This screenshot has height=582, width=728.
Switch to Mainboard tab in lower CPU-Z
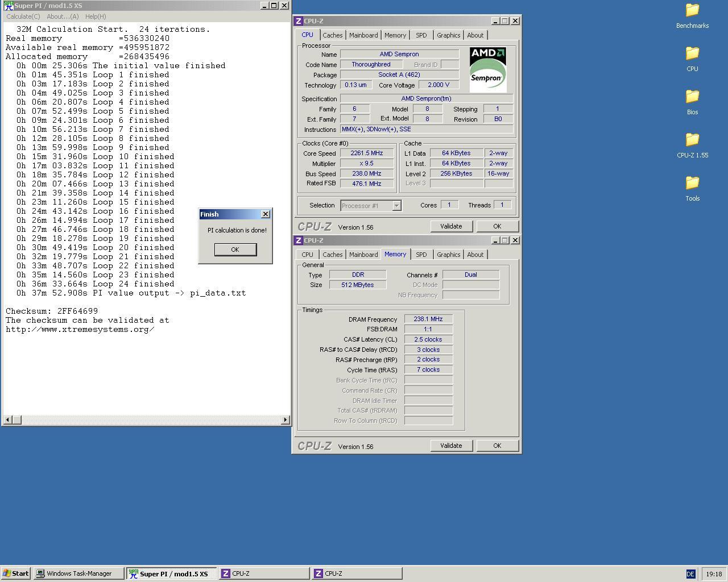click(x=363, y=255)
